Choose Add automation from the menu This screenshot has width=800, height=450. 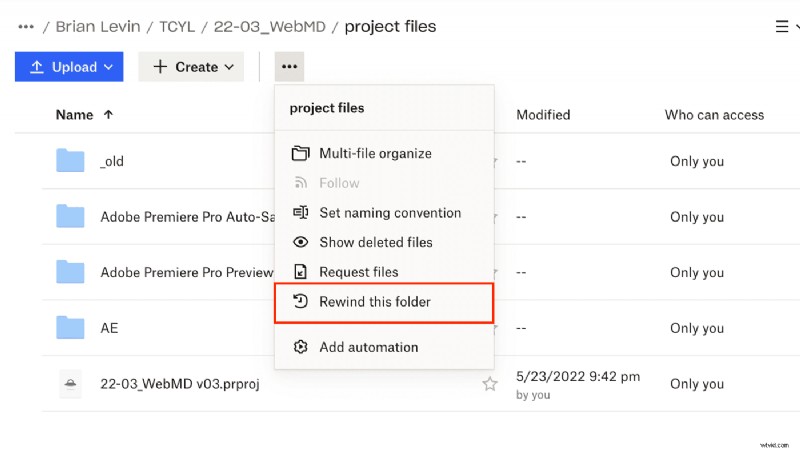(368, 347)
